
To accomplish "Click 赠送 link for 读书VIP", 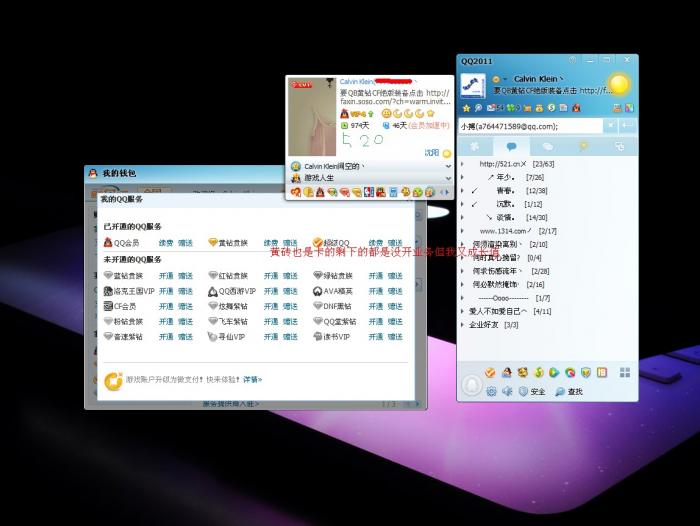I will pos(395,337).
